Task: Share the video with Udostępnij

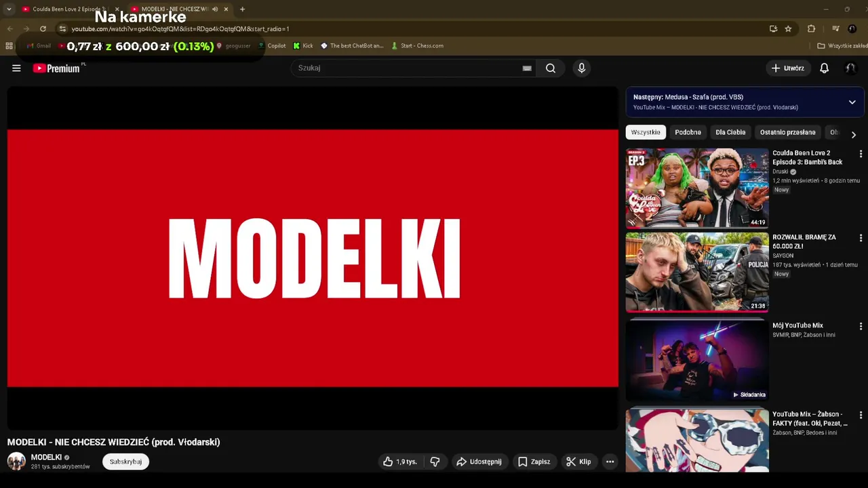Action: (479, 462)
